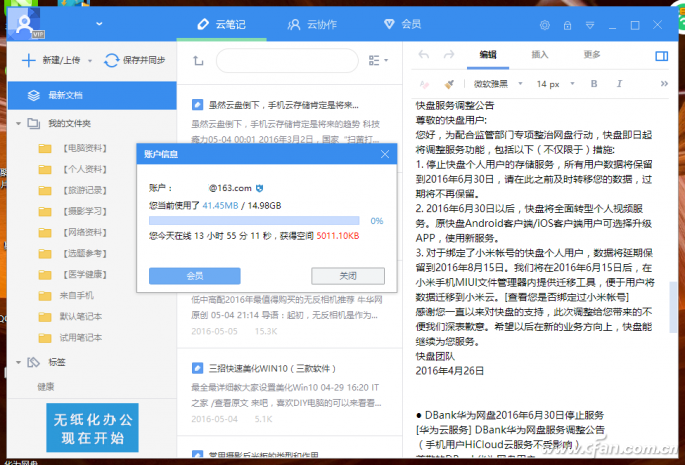Image resolution: width=685 pixels, height=465 pixels.
Task: Click the lock icon in title bar
Action: [x=567, y=25]
